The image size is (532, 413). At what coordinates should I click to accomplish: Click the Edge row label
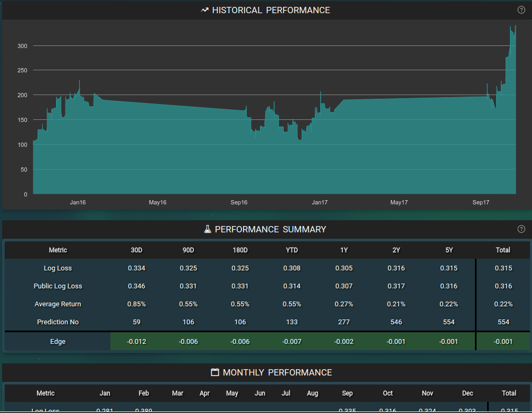coord(58,341)
